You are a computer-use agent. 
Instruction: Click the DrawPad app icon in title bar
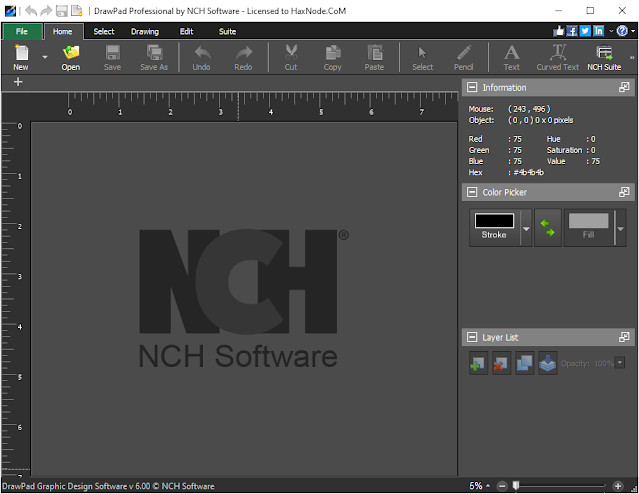10,11
